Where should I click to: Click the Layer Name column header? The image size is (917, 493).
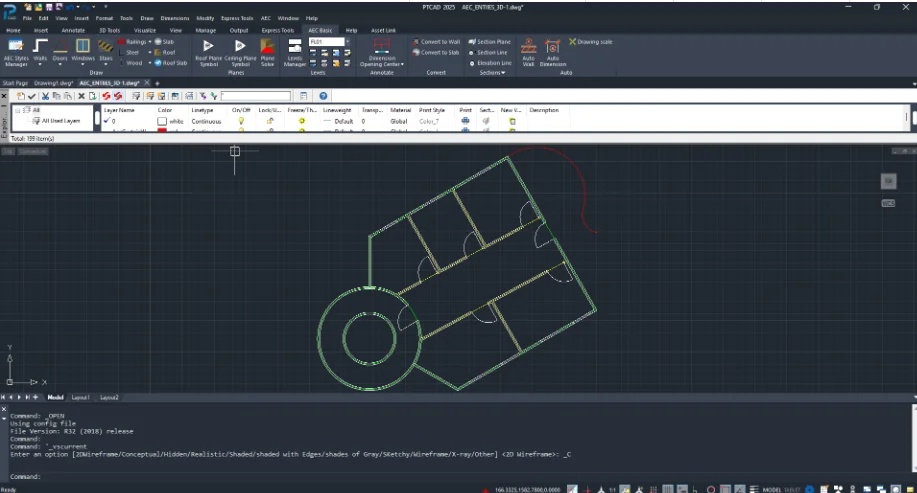point(119,110)
